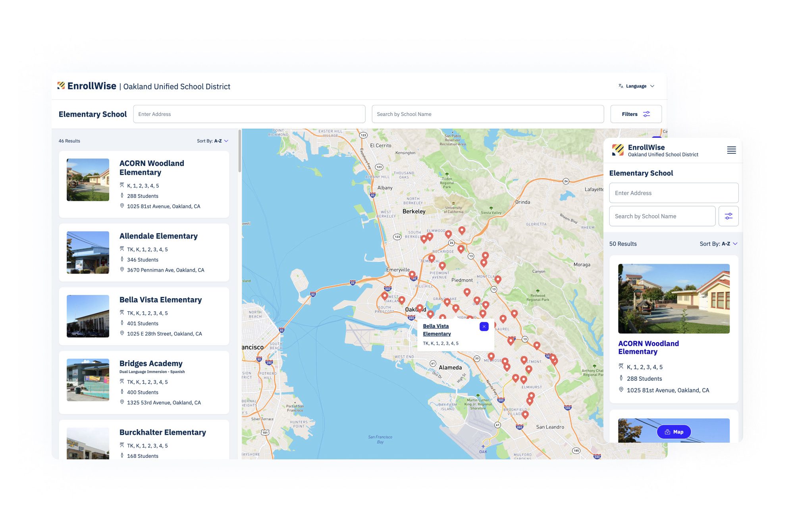Close the Bella Vista map popup
This screenshot has height=532, width=794.
pos(484,326)
